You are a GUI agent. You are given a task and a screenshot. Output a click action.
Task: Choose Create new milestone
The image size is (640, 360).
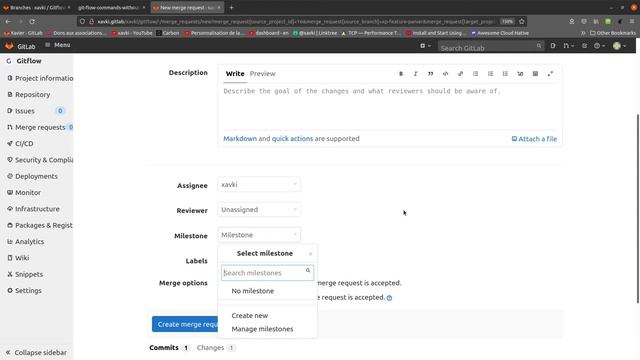pos(250,316)
